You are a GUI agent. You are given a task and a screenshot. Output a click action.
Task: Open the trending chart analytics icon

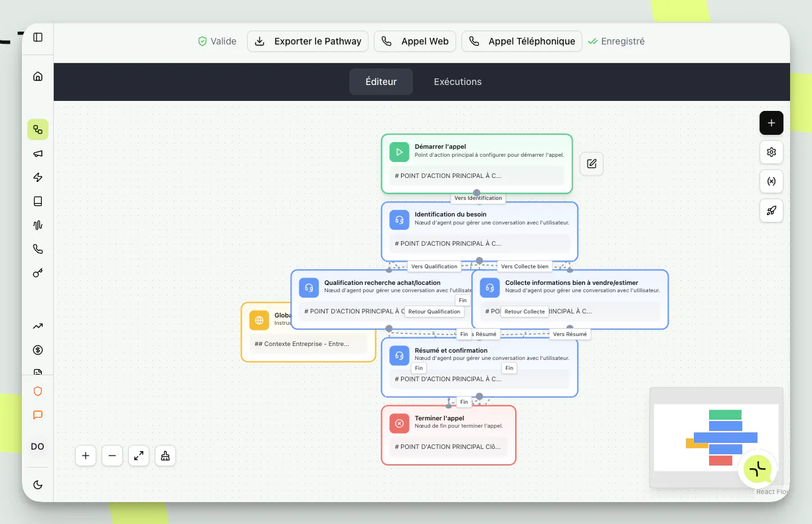click(38, 326)
